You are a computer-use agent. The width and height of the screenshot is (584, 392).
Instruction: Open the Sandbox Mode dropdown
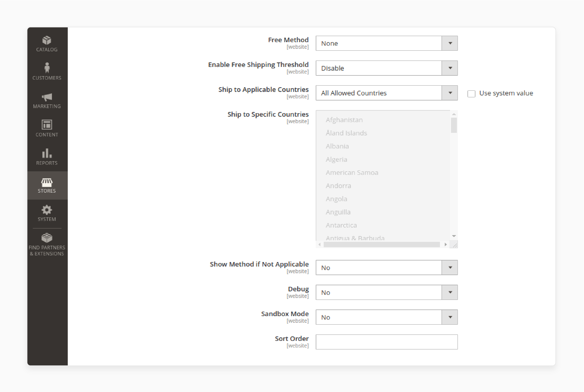387,317
